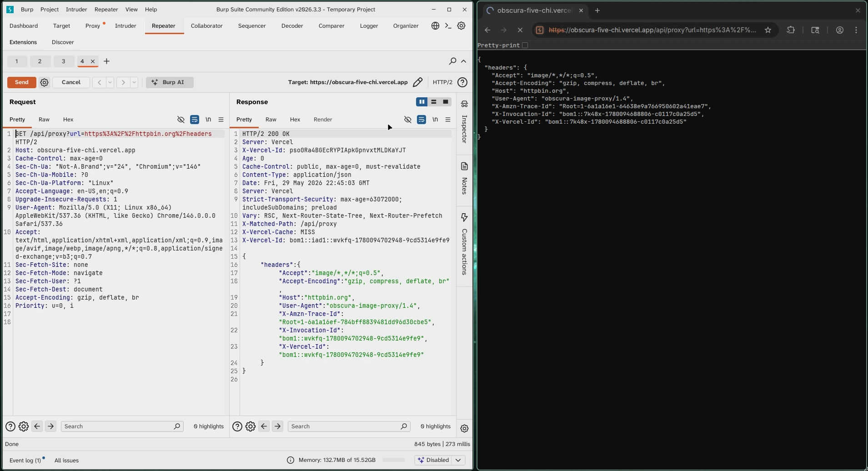The image size is (868, 471).
Task: Send the request with Send button
Action: point(22,82)
